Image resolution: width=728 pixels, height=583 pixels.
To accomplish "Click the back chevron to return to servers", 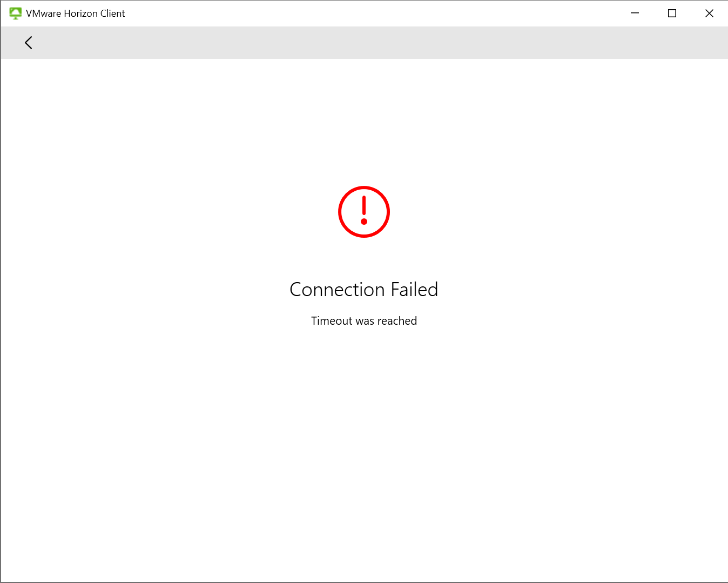I will tap(28, 43).
